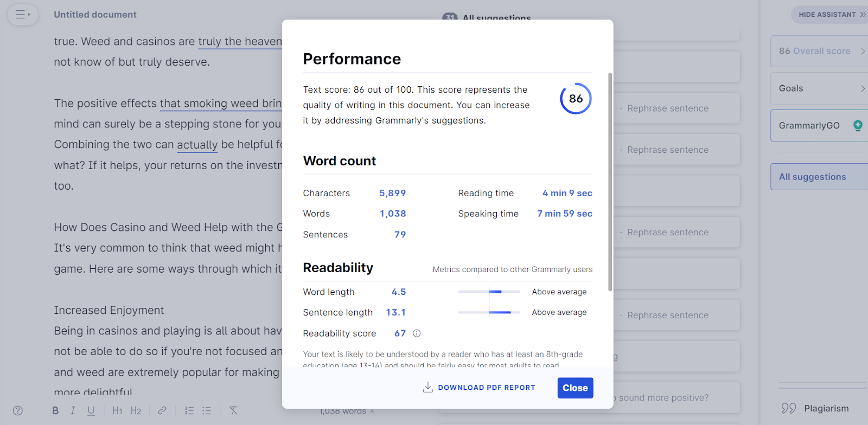This screenshot has height=425, width=868.
Task: Toggle underline formatting
Action: point(91,410)
